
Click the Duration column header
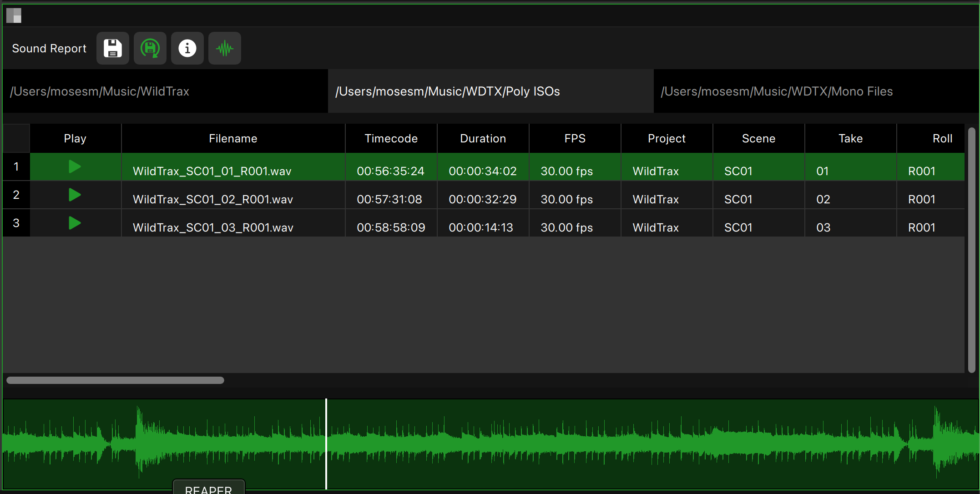tap(483, 138)
